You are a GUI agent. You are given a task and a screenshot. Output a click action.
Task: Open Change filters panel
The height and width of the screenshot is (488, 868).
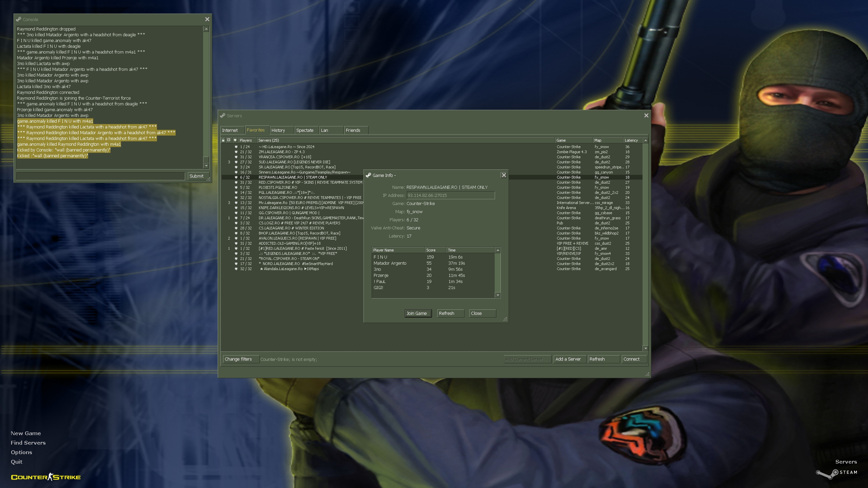click(240, 359)
